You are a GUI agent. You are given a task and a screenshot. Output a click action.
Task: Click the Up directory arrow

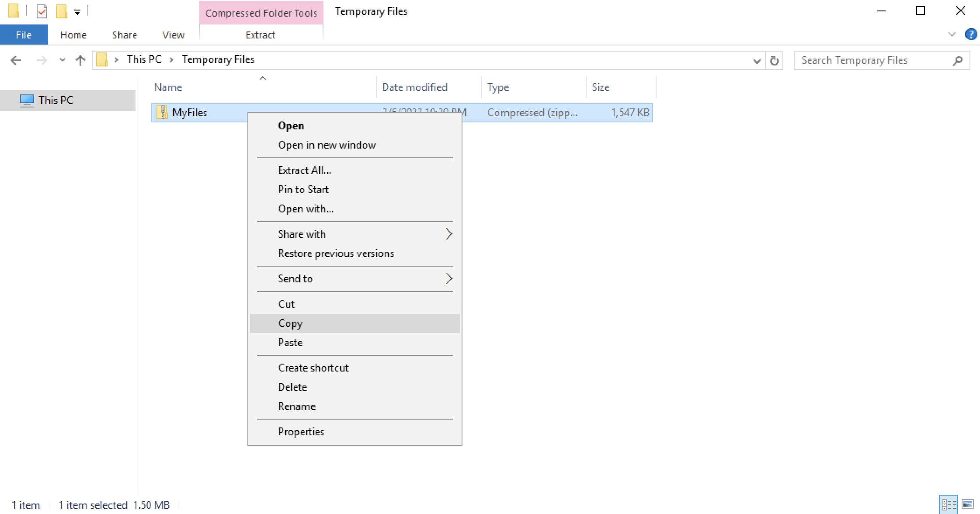pyautogui.click(x=80, y=60)
